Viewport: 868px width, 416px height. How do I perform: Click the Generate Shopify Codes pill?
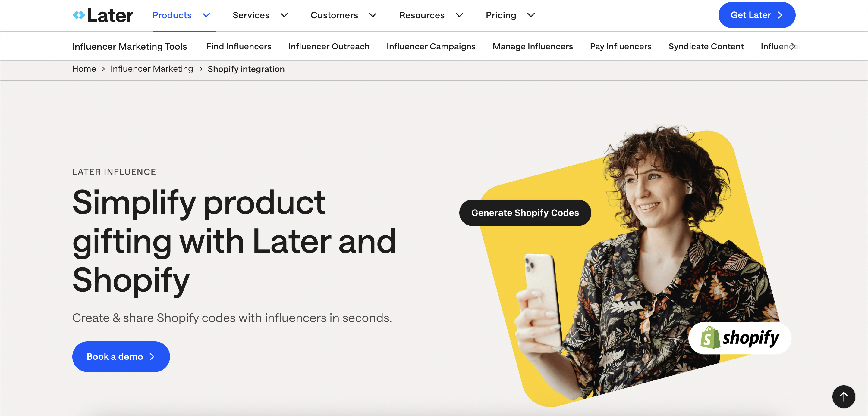(525, 213)
